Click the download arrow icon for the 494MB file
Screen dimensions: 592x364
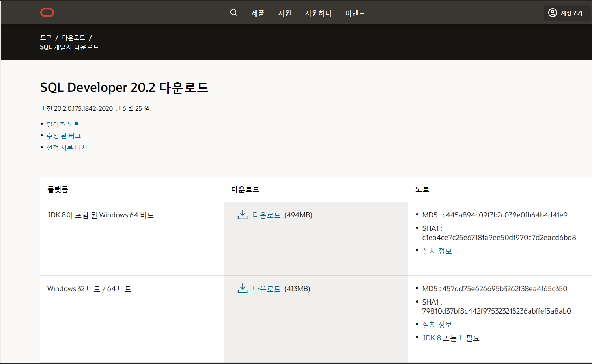242,215
